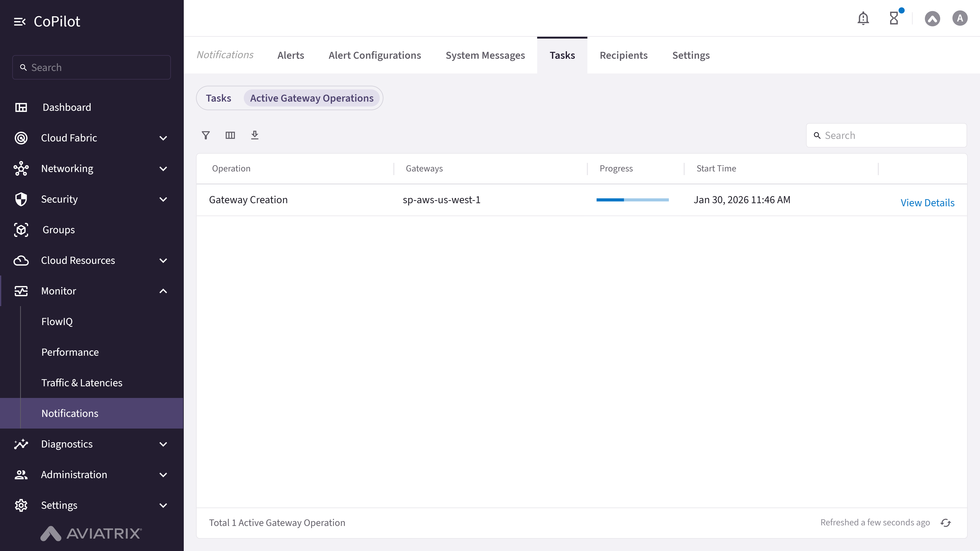Open FlowIQ under Monitor
Screen dimensions: 980x551
[x=57, y=322]
